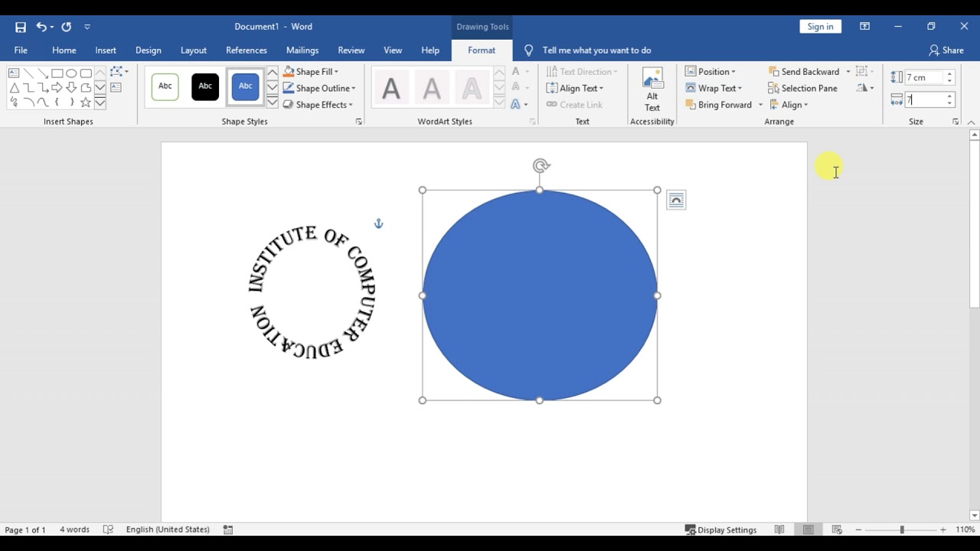Pick the straight Line shape

28,73
